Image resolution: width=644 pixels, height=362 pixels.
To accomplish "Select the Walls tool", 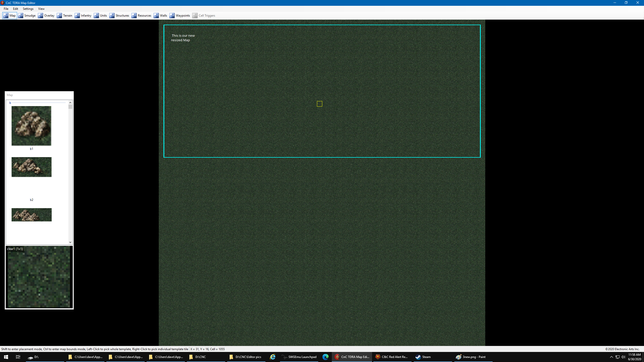I will (160, 16).
